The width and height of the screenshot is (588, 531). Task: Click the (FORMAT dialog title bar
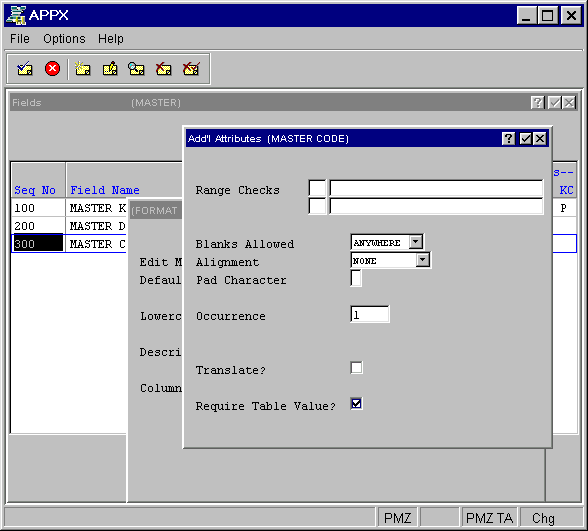coord(156,210)
